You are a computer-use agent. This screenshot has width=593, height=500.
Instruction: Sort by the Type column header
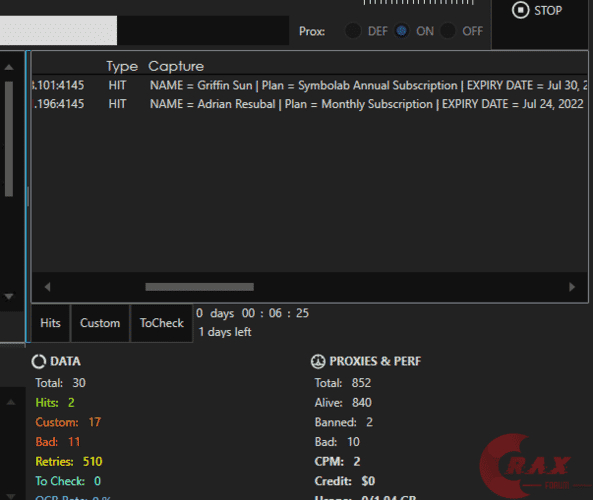122,66
